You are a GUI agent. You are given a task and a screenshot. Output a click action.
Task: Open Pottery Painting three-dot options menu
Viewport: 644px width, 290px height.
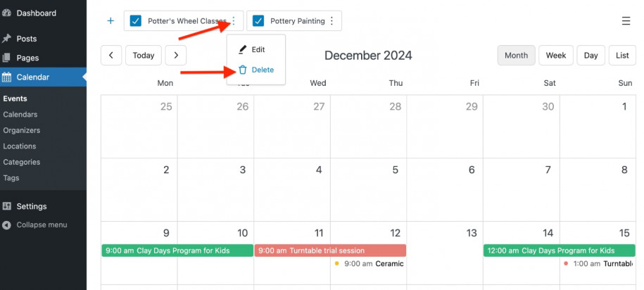tap(332, 21)
